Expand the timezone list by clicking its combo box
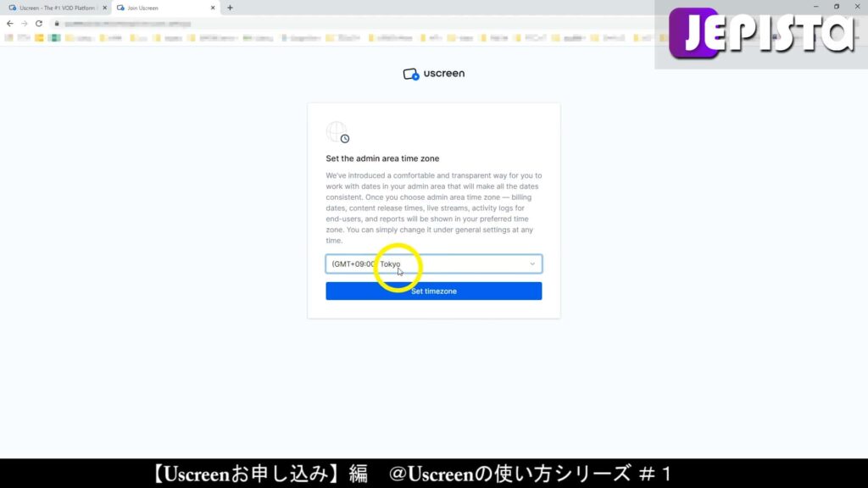The height and width of the screenshot is (488, 868). 433,263
